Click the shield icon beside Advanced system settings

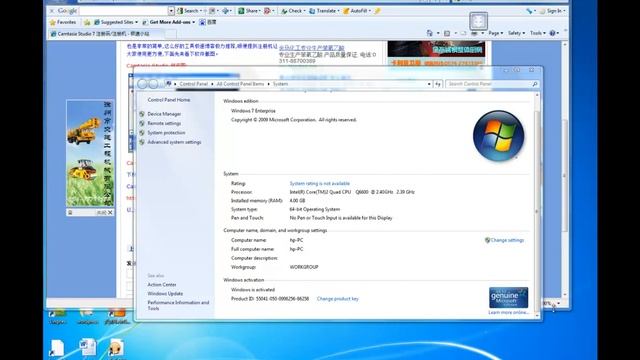(x=142, y=142)
